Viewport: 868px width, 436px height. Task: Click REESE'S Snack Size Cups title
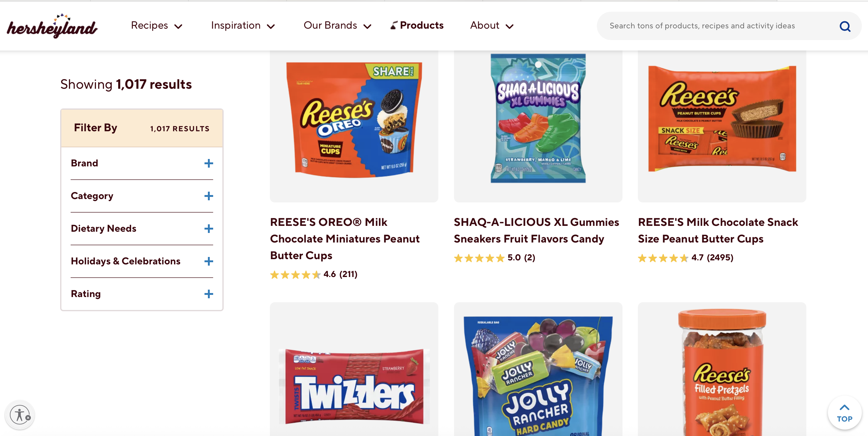pos(718,230)
